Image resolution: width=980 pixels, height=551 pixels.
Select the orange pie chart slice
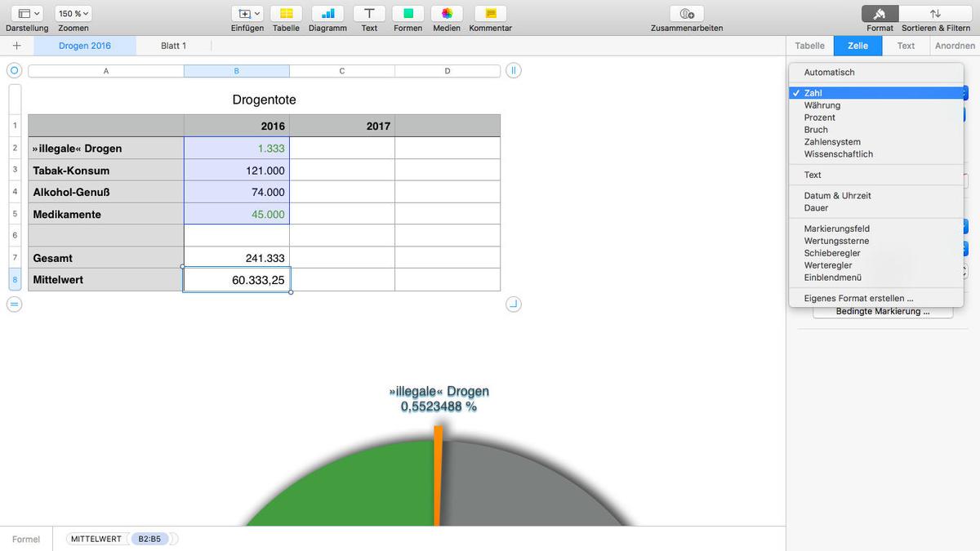point(439,476)
